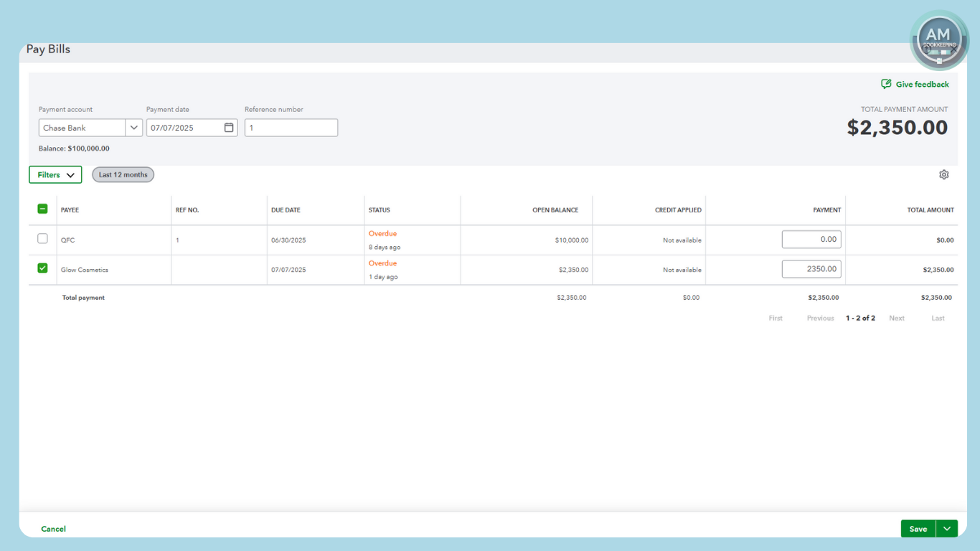
Task: Remove the Last 12 months filter chip
Action: (x=123, y=174)
